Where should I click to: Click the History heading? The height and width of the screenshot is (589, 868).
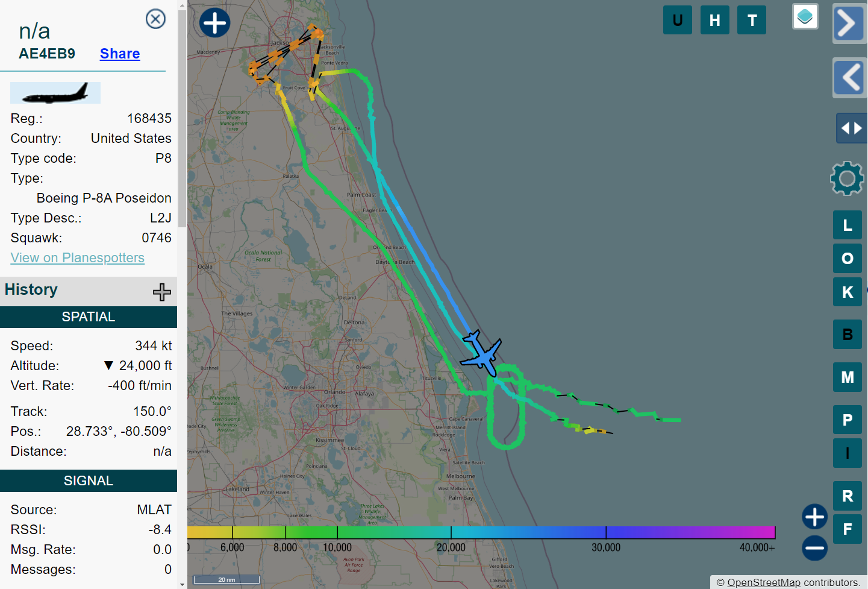(31, 289)
